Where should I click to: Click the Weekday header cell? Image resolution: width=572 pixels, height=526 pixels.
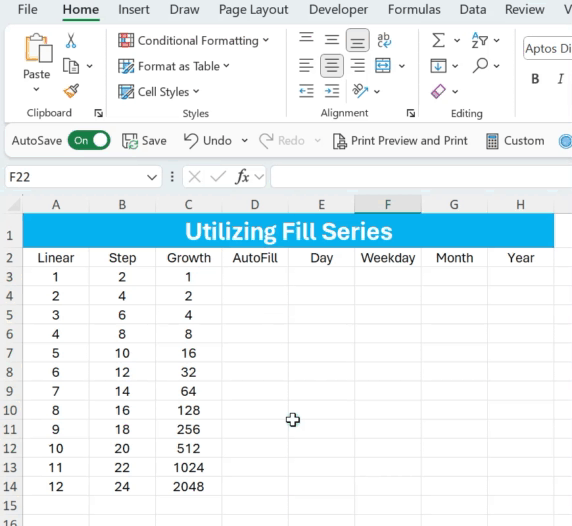tap(388, 258)
